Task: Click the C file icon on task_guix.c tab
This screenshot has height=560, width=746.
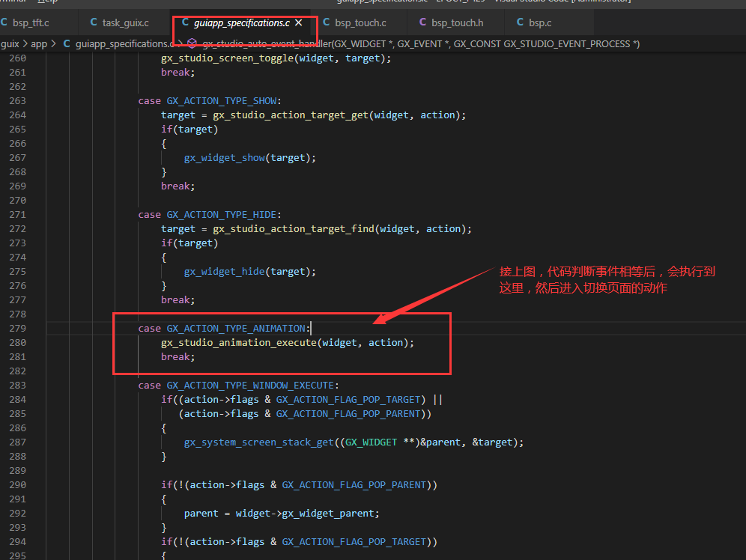Action: coord(94,22)
